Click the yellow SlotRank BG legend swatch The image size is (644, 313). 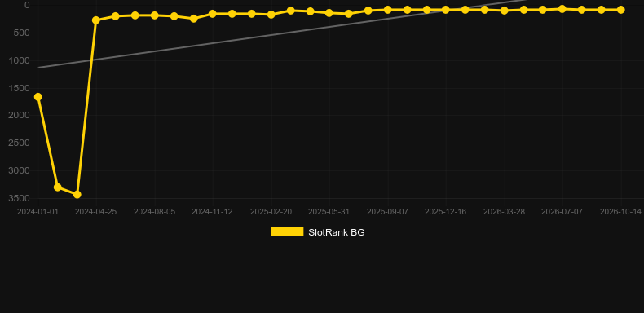tap(287, 231)
